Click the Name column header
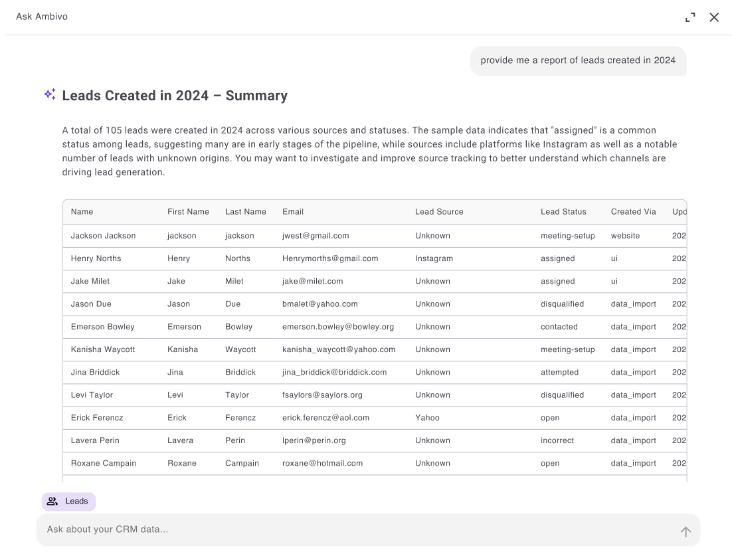This screenshot has height=560, width=732. (x=82, y=211)
